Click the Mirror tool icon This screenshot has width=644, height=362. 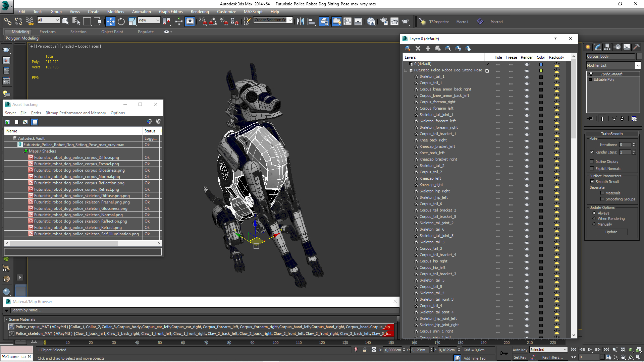click(300, 21)
